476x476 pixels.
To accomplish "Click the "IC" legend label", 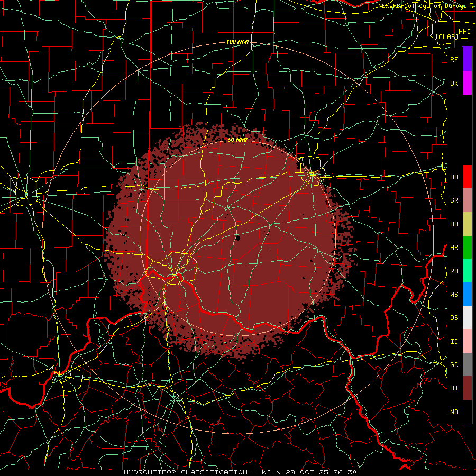I will click(454, 341).
